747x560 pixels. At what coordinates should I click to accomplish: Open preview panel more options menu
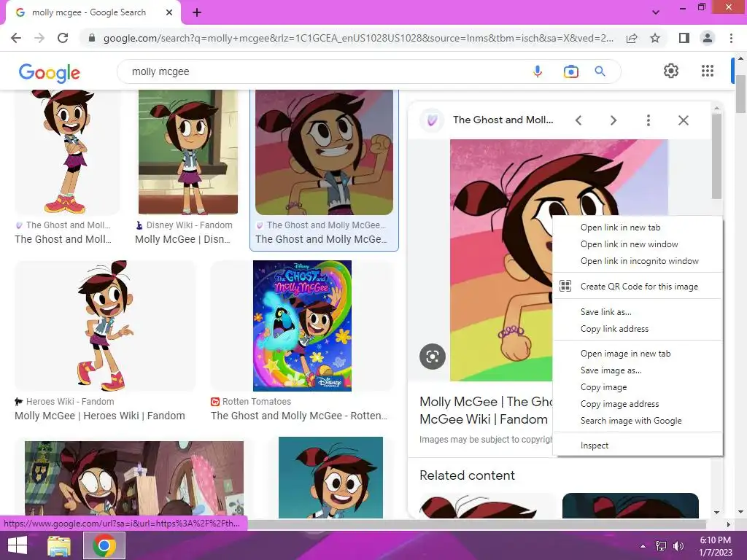tap(648, 120)
